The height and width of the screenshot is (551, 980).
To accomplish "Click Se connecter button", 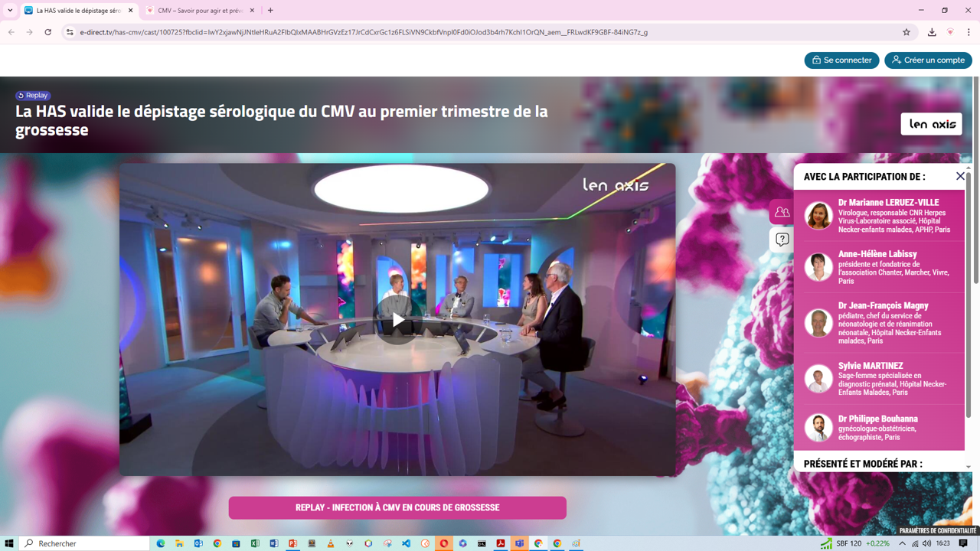I will (x=841, y=60).
